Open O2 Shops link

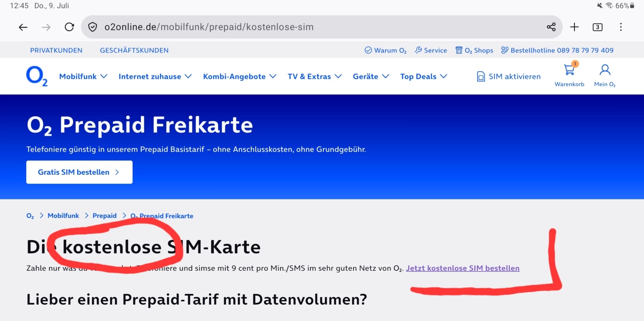pos(474,50)
